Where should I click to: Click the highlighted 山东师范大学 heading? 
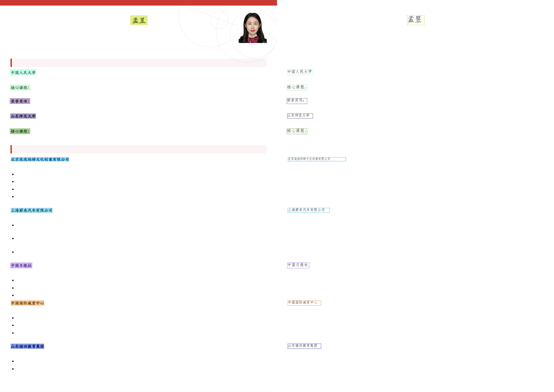pos(23,116)
